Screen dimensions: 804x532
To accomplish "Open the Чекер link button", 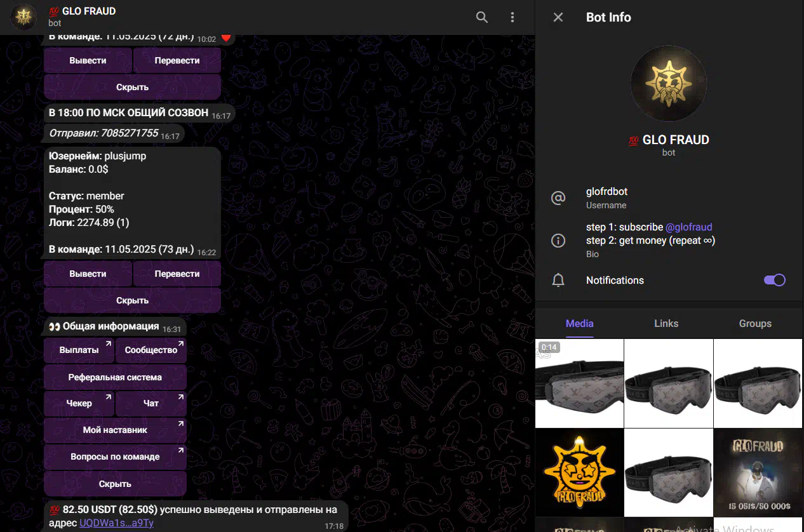I will (79, 403).
